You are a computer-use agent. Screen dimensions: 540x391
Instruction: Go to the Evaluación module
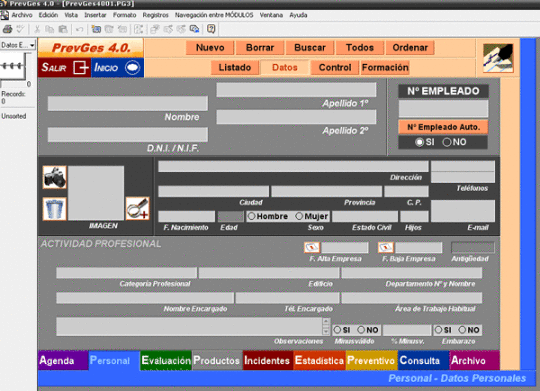coord(166,360)
